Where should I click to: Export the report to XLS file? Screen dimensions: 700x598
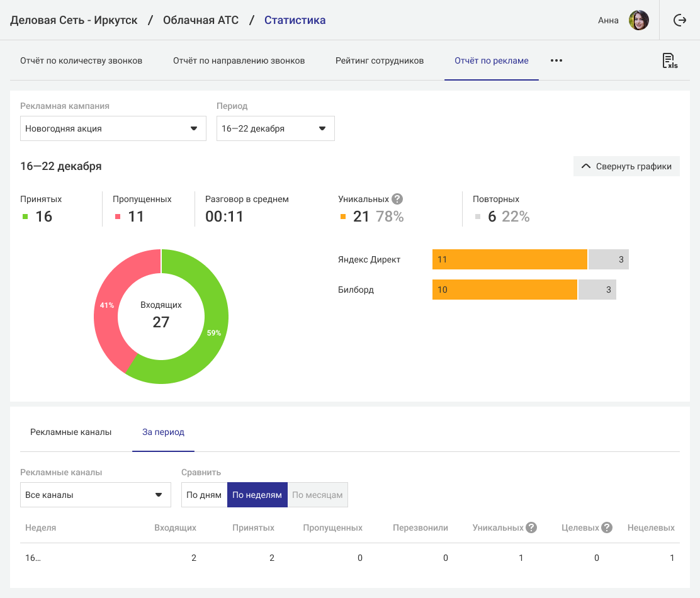point(669,61)
